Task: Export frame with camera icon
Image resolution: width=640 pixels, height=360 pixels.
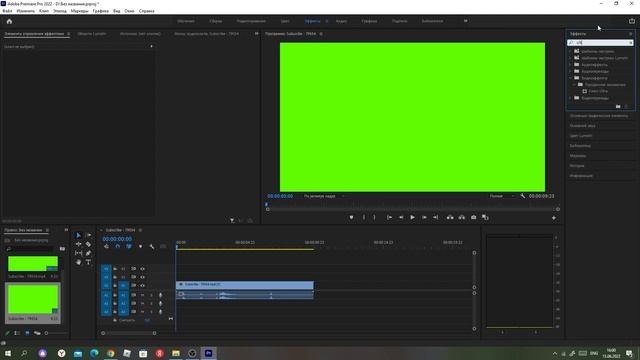Action: (x=473, y=218)
